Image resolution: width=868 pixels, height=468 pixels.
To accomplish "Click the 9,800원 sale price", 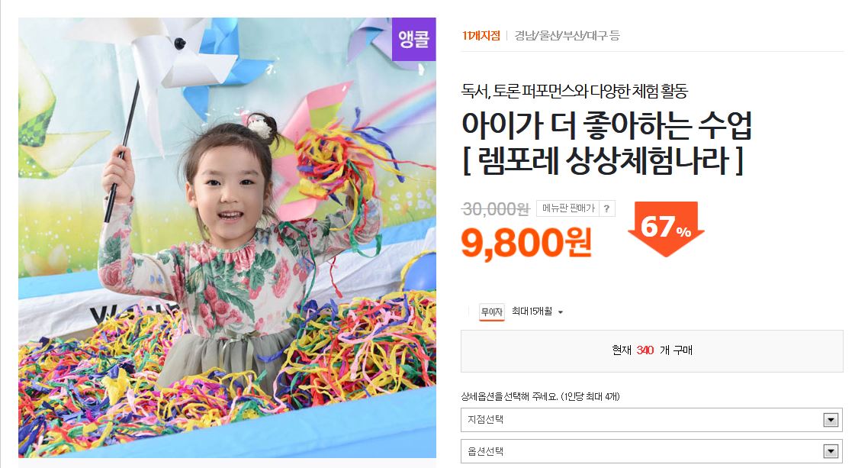I will [526, 243].
